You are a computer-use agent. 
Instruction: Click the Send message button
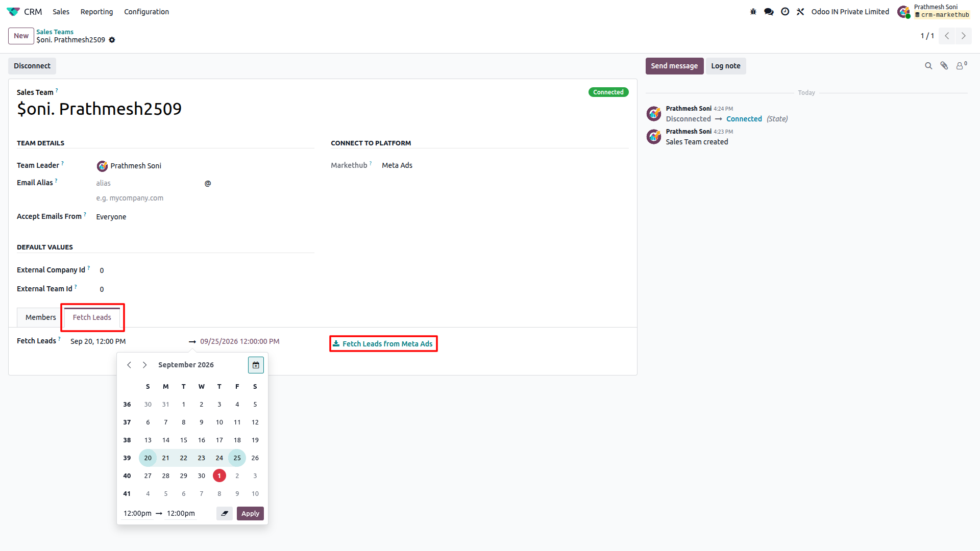click(x=674, y=66)
